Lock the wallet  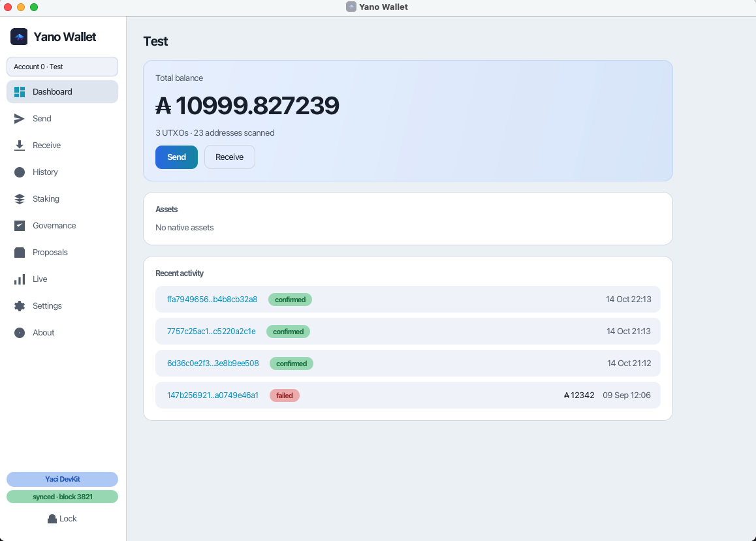click(62, 519)
